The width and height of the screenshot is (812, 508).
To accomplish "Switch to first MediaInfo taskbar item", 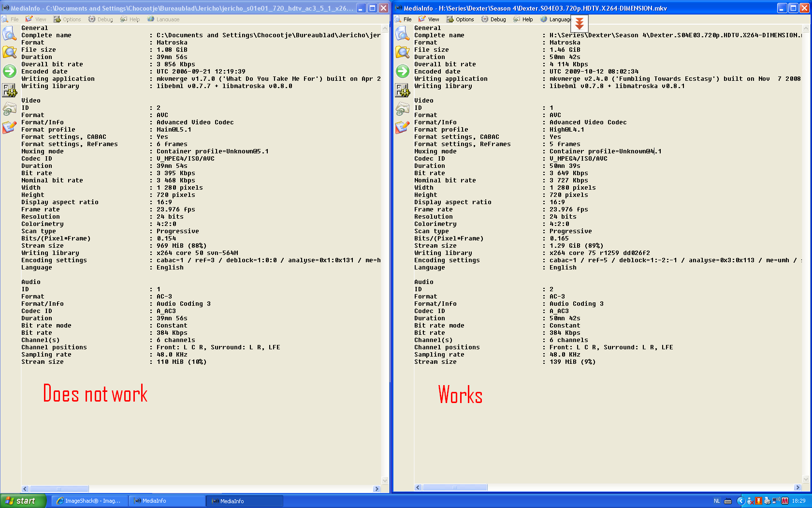I will pos(167,501).
